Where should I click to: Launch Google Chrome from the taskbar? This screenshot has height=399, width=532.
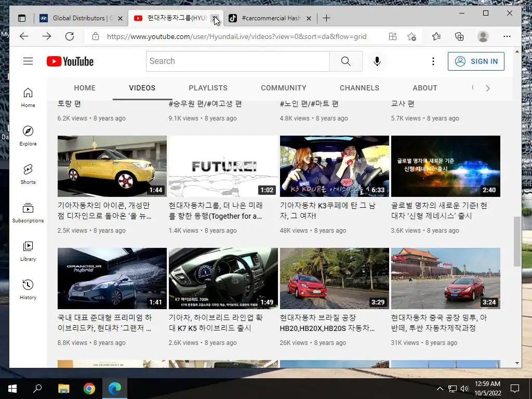89,389
